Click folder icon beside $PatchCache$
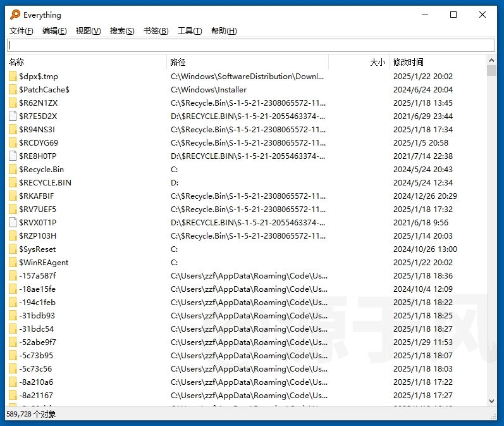The width and height of the screenshot is (504, 426). tap(13, 90)
